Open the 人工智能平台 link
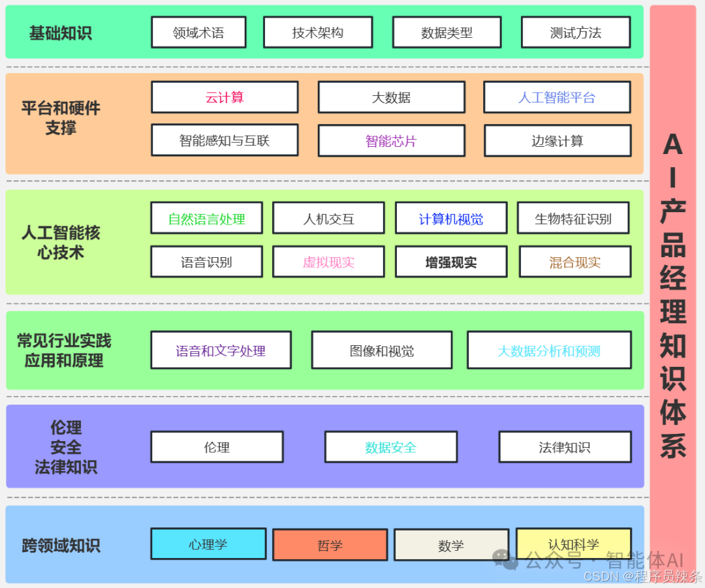Screen dimensions: 705x588 [x=557, y=97]
